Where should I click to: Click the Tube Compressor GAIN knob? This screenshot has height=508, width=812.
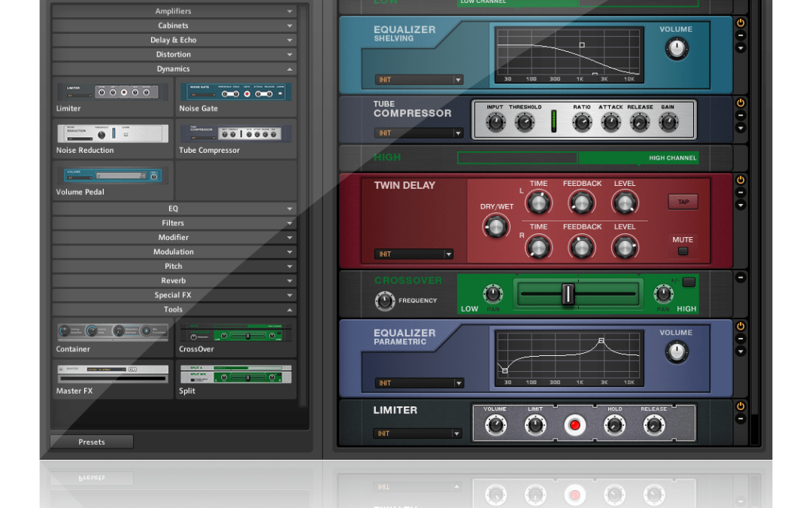[668, 123]
